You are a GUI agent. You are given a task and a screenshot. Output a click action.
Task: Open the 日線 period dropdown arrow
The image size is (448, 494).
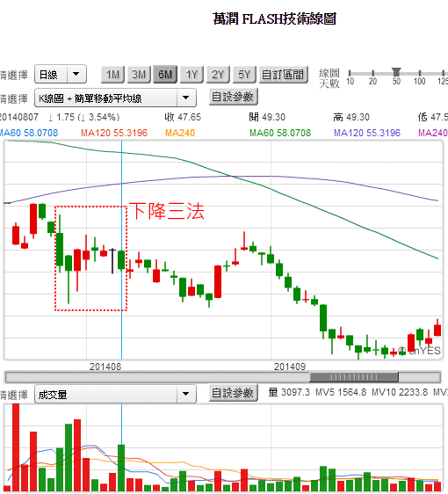point(76,74)
